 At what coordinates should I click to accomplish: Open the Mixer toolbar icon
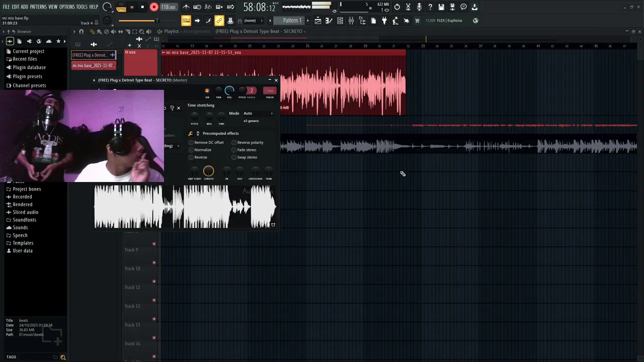click(351, 21)
